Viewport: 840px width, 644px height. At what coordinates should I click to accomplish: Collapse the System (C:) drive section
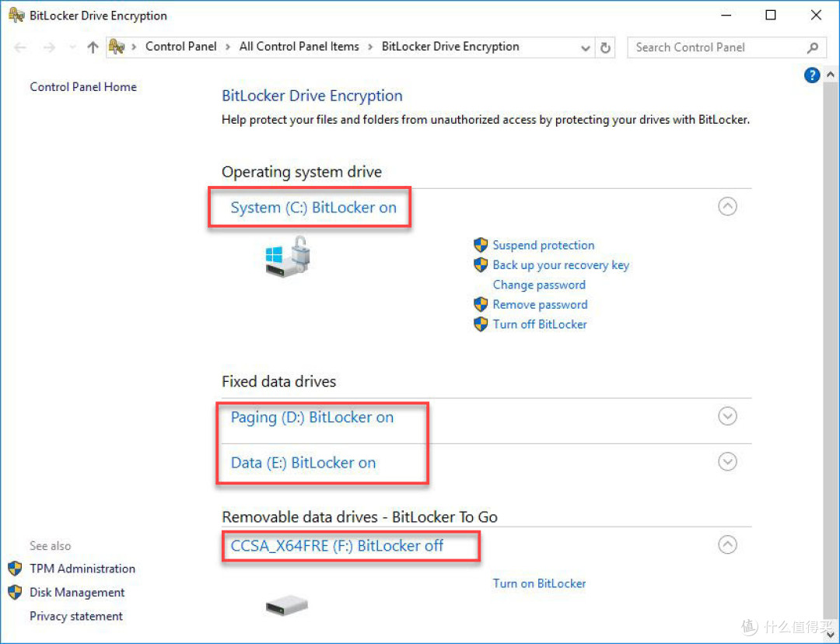(727, 206)
